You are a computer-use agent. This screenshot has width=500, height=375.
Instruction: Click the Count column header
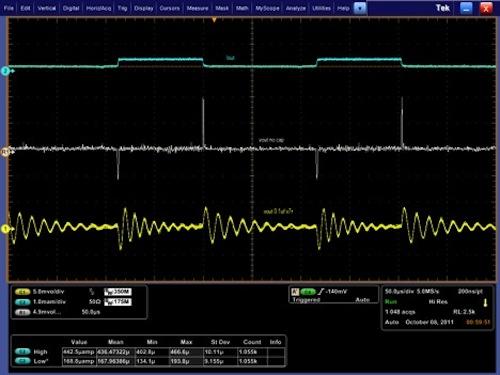pyautogui.click(x=252, y=342)
